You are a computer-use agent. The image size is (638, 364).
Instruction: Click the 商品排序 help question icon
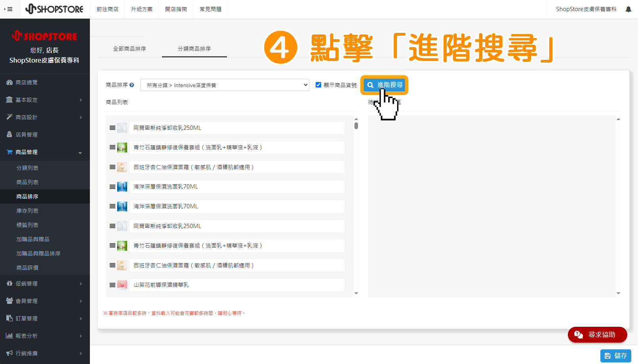point(131,85)
